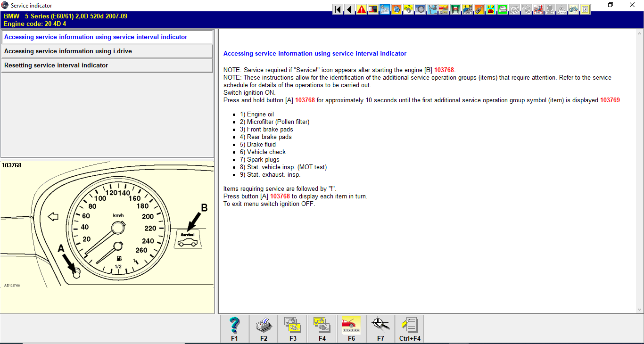Open the red car with key icon
Viewport: 644px width, 344px height.
(x=444, y=9)
